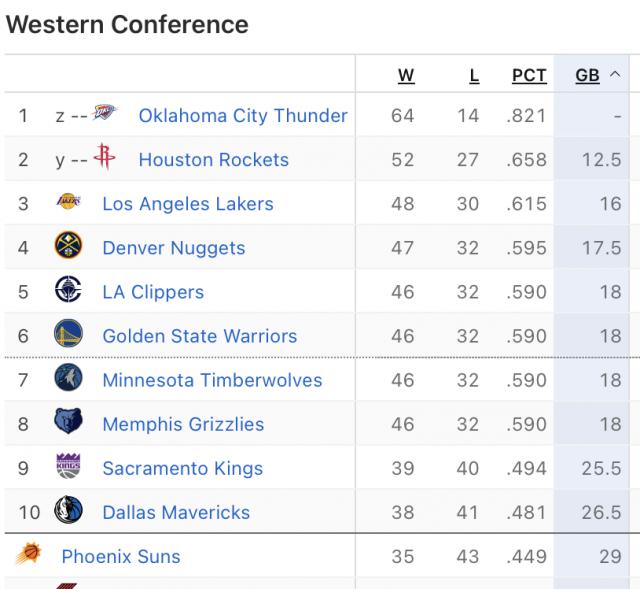This screenshot has width=640, height=589.
Task: Click the Phoenix Suns logo icon
Action: (x=28, y=555)
